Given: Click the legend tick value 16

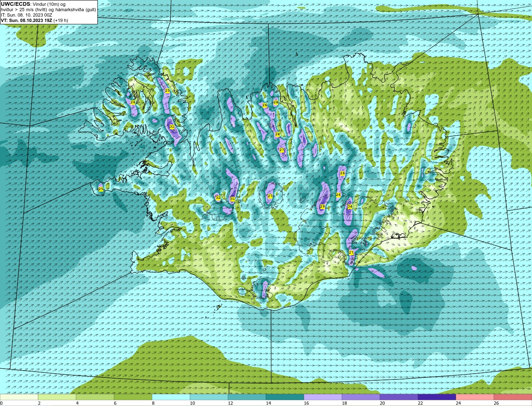Looking at the screenshot, I should (x=305, y=403).
